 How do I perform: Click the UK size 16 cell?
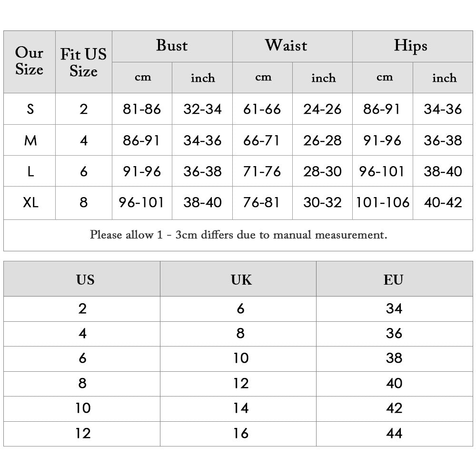pos(241,433)
